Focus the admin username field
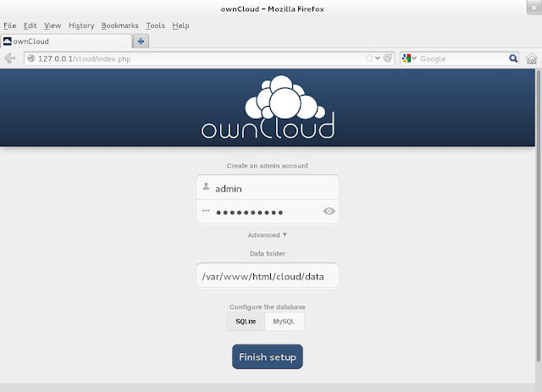The height and width of the screenshot is (392, 542). tap(268, 187)
